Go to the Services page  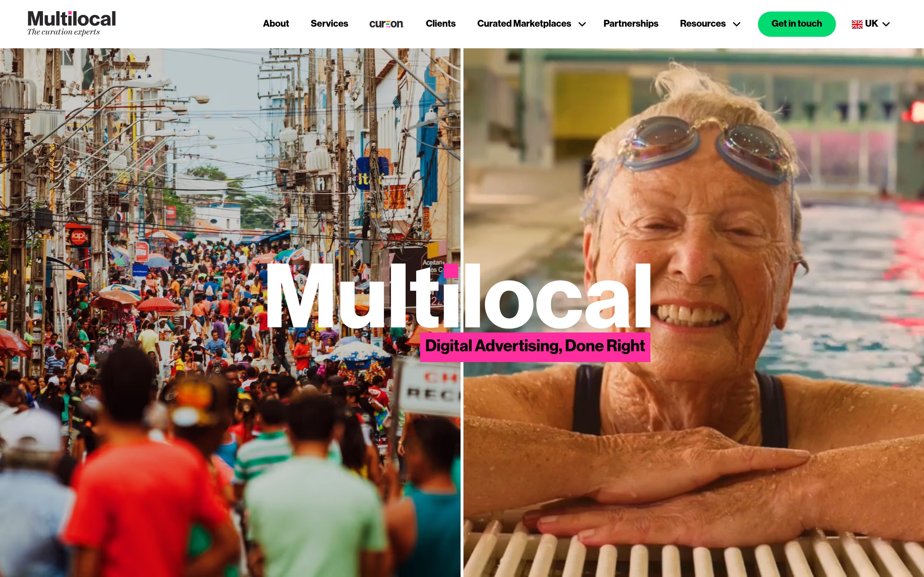329,24
